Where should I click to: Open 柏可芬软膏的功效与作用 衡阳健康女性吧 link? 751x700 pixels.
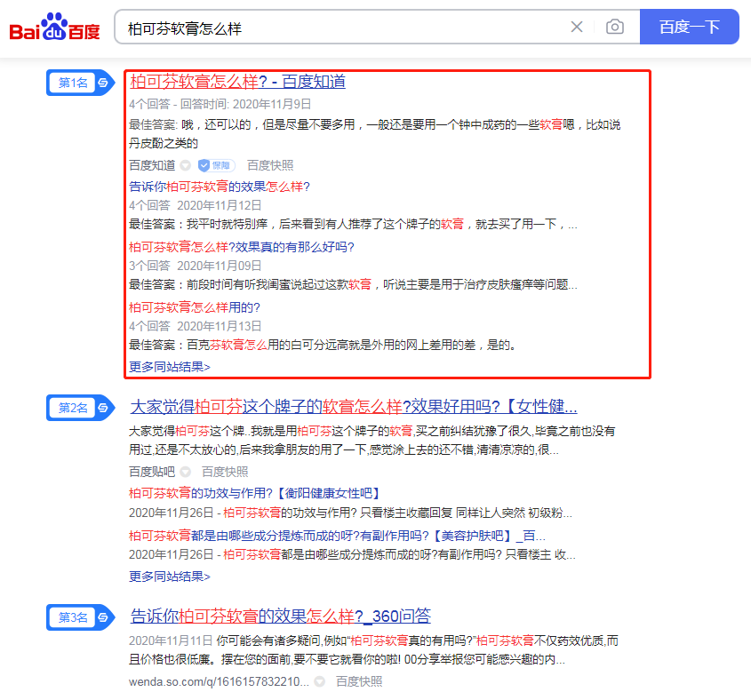coord(254,492)
